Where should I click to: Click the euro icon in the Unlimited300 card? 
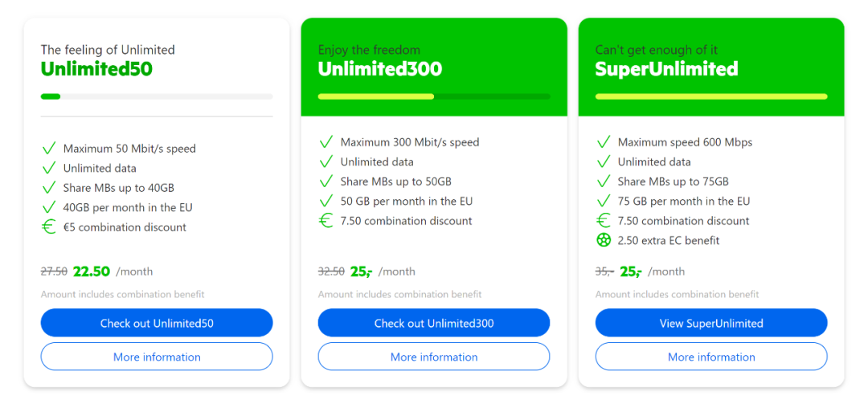[x=326, y=221]
